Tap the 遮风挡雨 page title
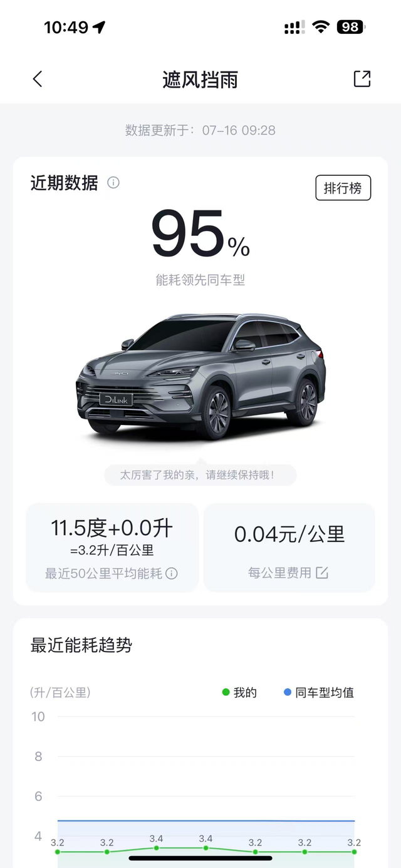 [x=200, y=79]
